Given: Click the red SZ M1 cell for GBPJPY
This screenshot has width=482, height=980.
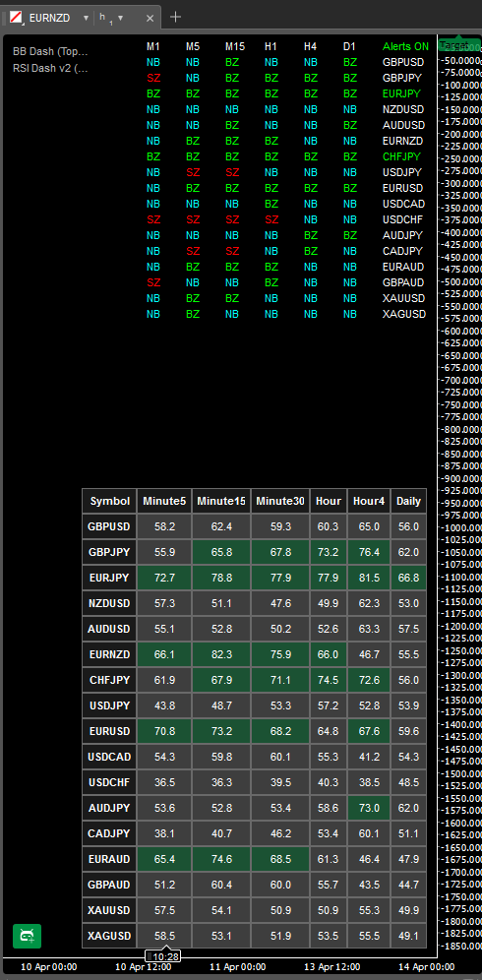Looking at the screenshot, I should point(153,78).
